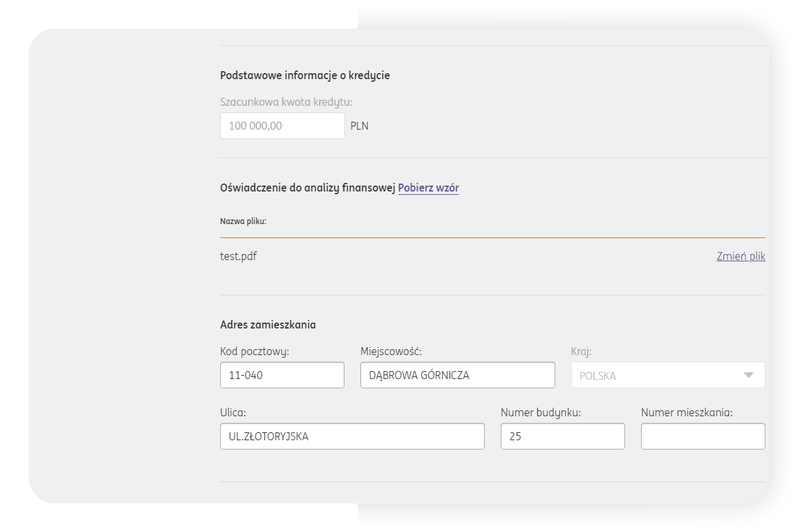The height and width of the screenshot is (532, 798).
Task: Click the Zmień plik link
Action: 740,257
